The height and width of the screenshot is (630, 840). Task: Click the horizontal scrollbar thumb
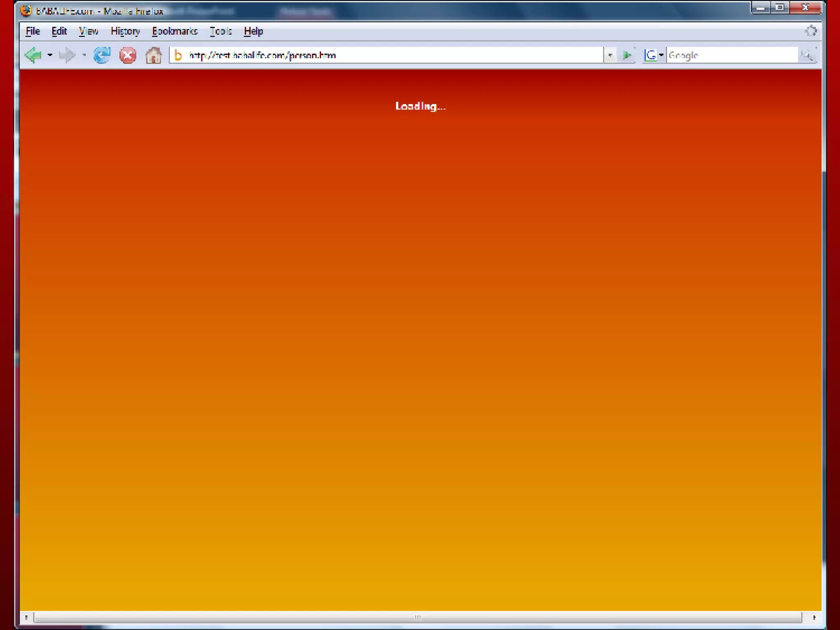(x=418, y=617)
